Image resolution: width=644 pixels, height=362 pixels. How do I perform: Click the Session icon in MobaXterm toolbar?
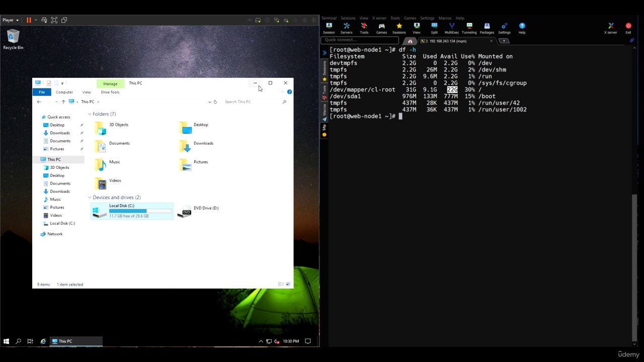(x=329, y=28)
